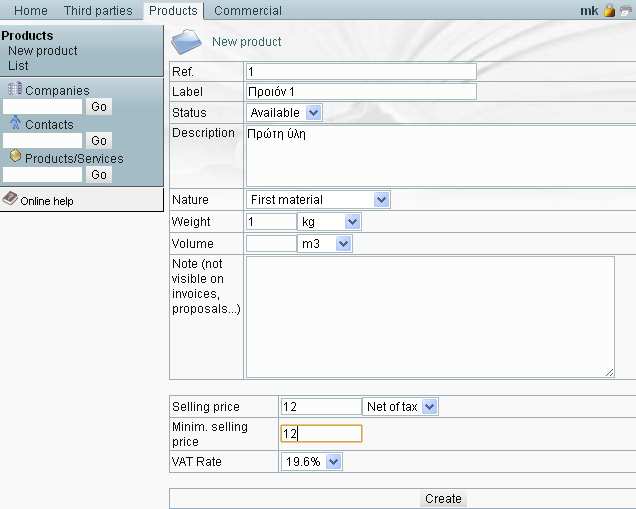Screen dimensions: 636x509
Task: Click Go next to Contacts search
Action: coord(99,141)
